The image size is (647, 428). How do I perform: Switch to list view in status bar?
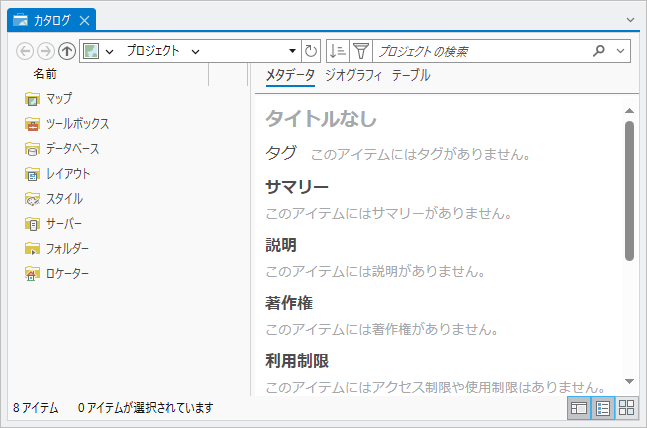pyautogui.click(x=603, y=407)
